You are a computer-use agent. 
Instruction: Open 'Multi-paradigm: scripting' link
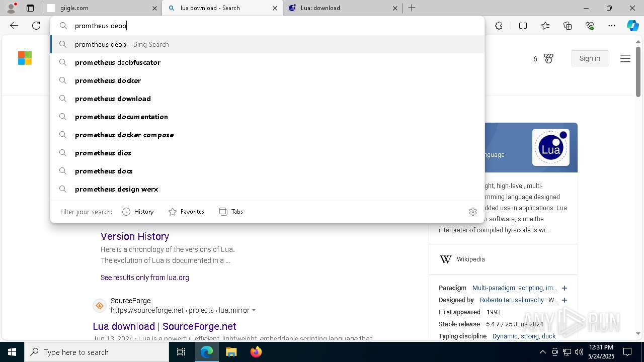click(515, 288)
